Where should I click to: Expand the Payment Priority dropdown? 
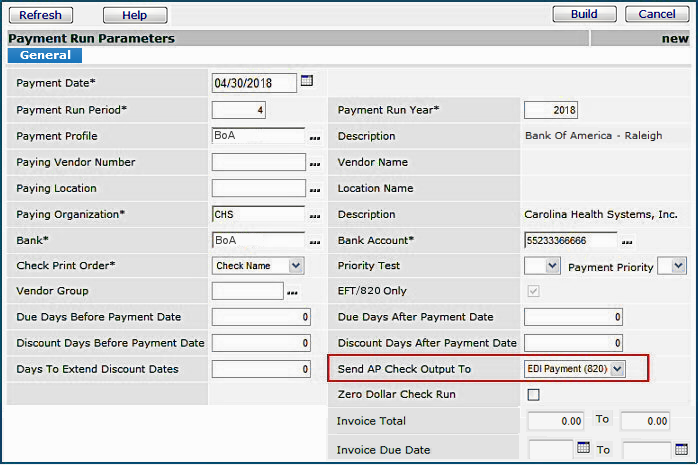(x=678, y=266)
